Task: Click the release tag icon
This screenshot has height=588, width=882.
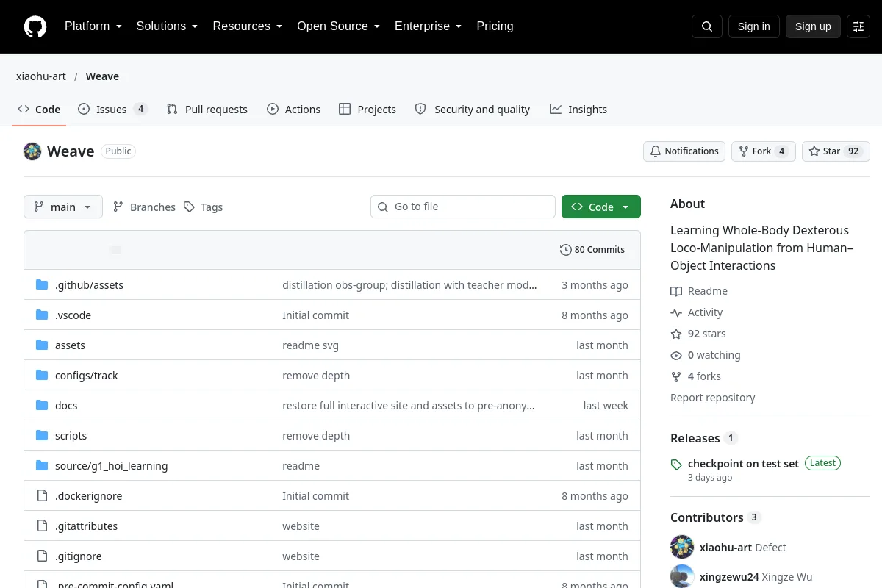Action: pos(676,465)
